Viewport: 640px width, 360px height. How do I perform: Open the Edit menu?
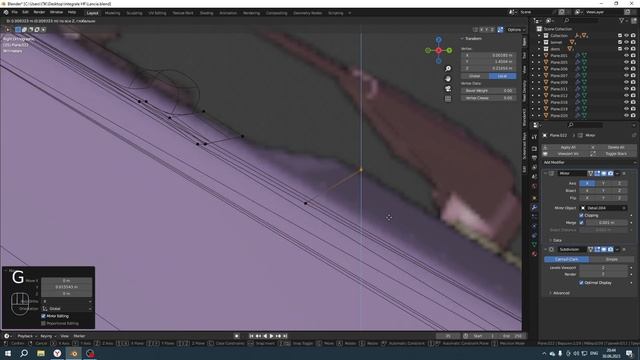[x=25, y=12]
